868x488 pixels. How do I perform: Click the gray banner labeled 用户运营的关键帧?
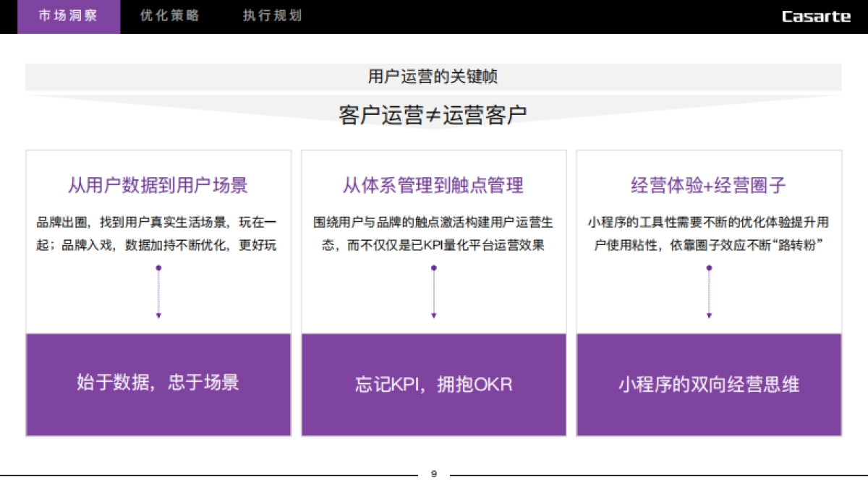coord(433,74)
